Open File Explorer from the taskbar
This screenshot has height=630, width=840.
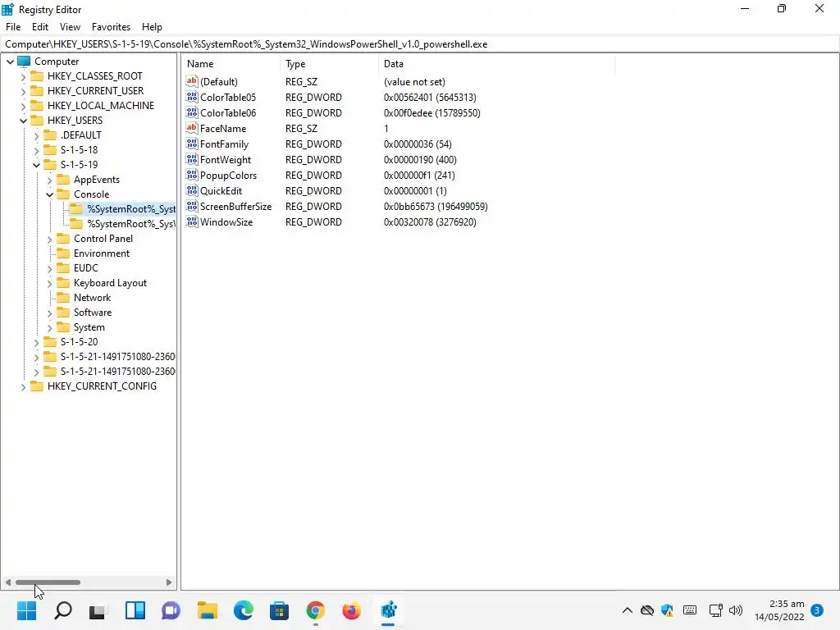coord(207,610)
